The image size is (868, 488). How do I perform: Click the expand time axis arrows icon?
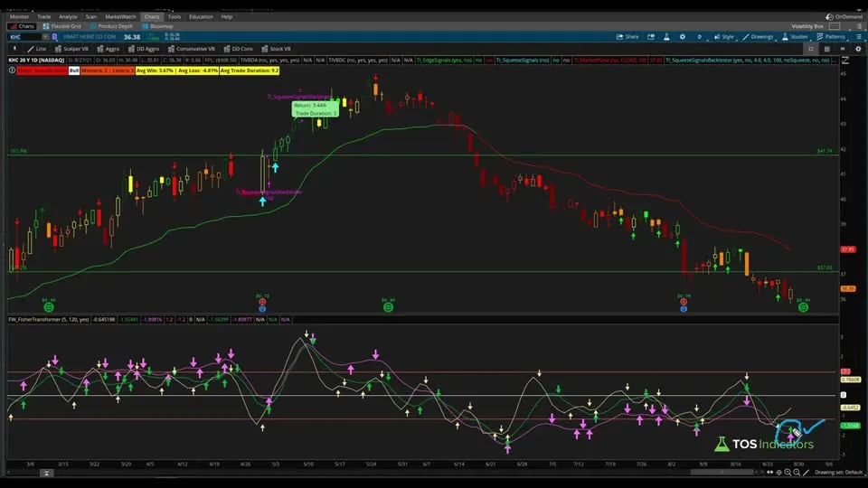pyautogui.click(x=770, y=472)
